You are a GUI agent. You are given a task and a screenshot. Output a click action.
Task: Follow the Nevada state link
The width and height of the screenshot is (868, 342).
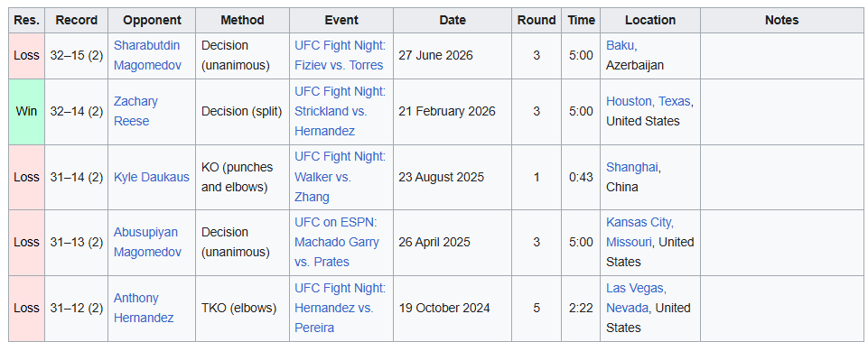(x=627, y=308)
